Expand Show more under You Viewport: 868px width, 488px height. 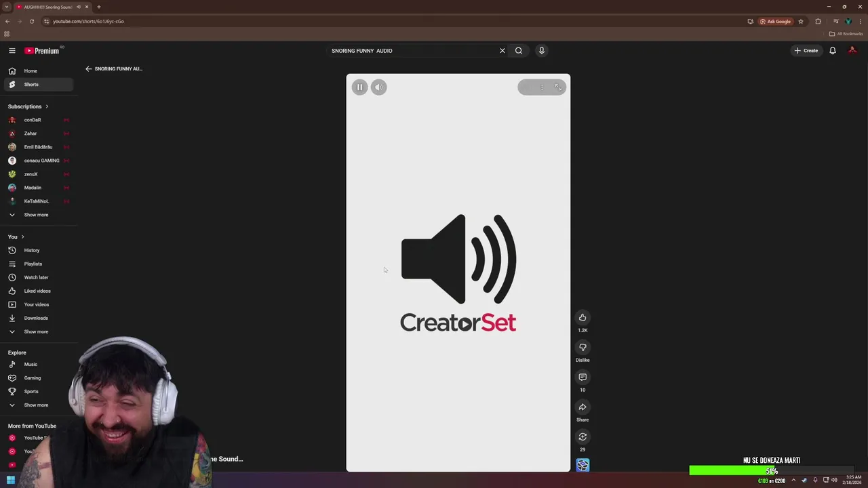(x=39, y=331)
